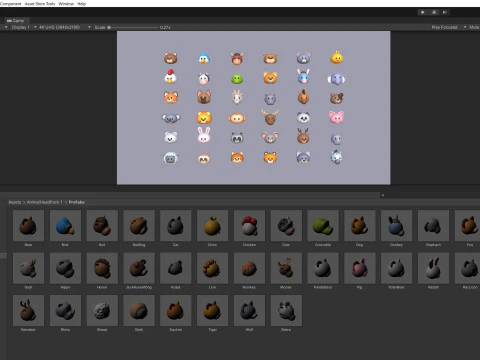
Task: Select the Bull prefab thumbnail
Action: pos(102,226)
